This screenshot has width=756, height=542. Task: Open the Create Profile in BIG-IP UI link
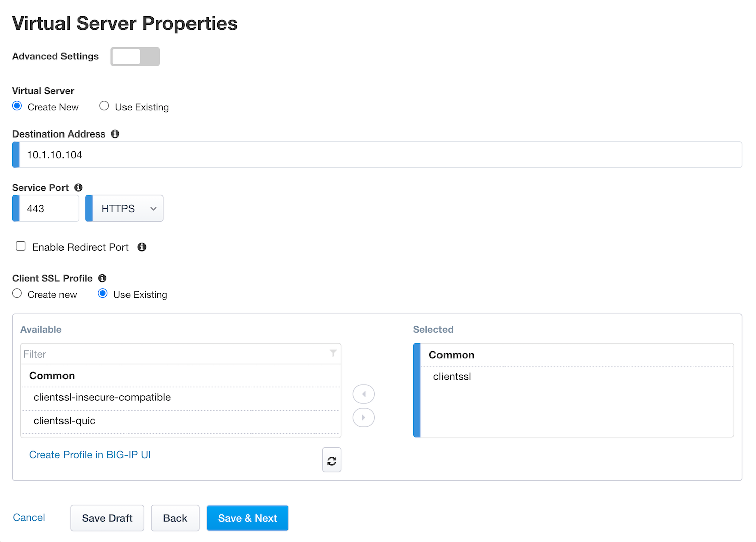point(90,455)
